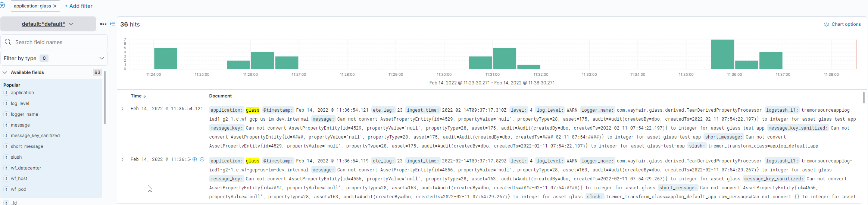This screenshot has width=868, height=205.
Task: Click the Filter by type count badge 0
Action: pyautogui.click(x=44, y=58)
